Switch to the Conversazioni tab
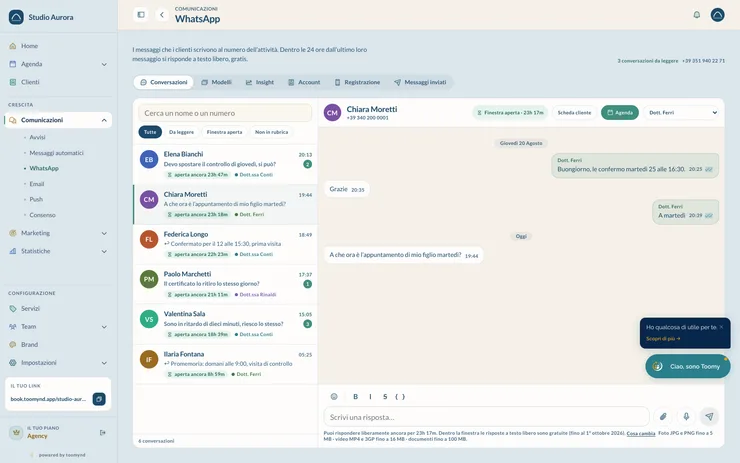This screenshot has height=463, width=740. pyautogui.click(x=164, y=82)
